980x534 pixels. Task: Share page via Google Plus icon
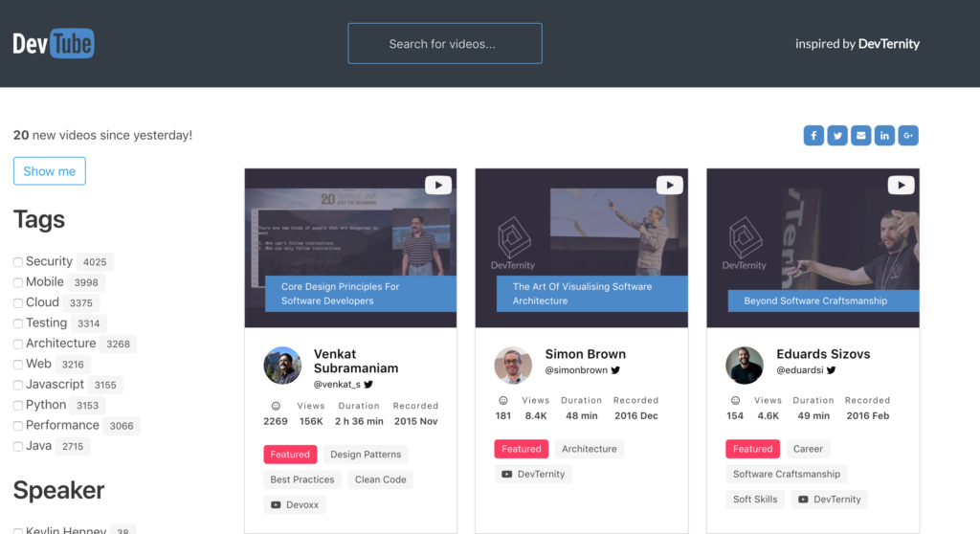click(908, 135)
